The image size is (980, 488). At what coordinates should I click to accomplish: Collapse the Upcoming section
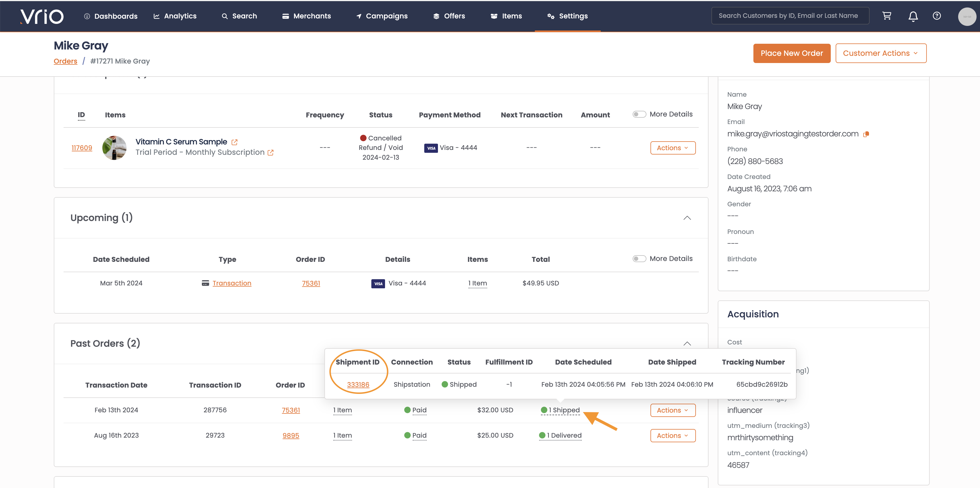[687, 218]
